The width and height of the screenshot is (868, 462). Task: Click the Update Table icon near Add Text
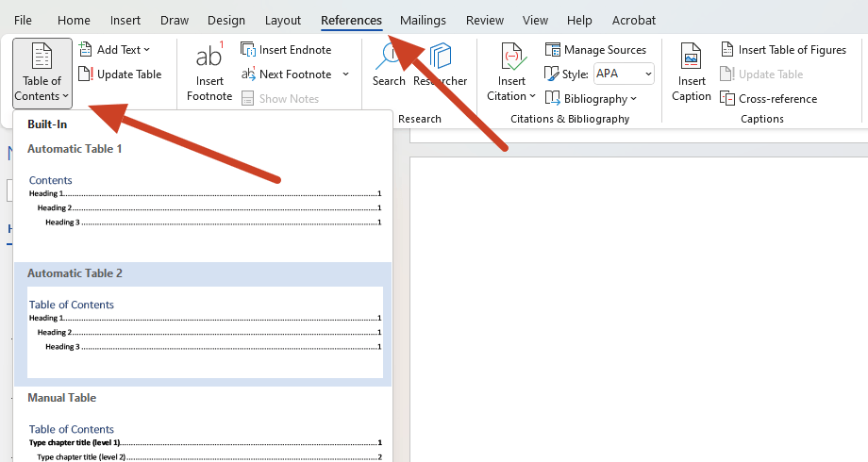(85, 74)
